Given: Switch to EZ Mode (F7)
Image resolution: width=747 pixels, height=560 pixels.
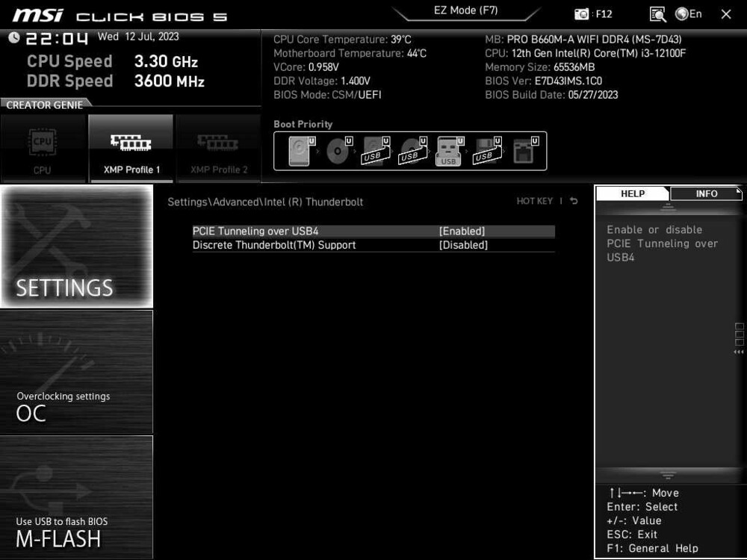Looking at the screenshot, I should 466,10.
